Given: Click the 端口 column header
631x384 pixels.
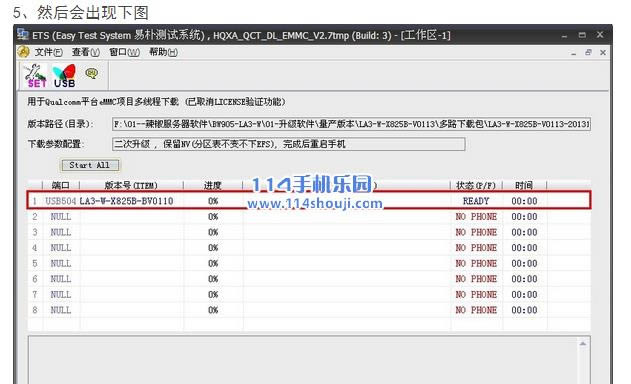Looking at the screenshot, I should (61, 185).
